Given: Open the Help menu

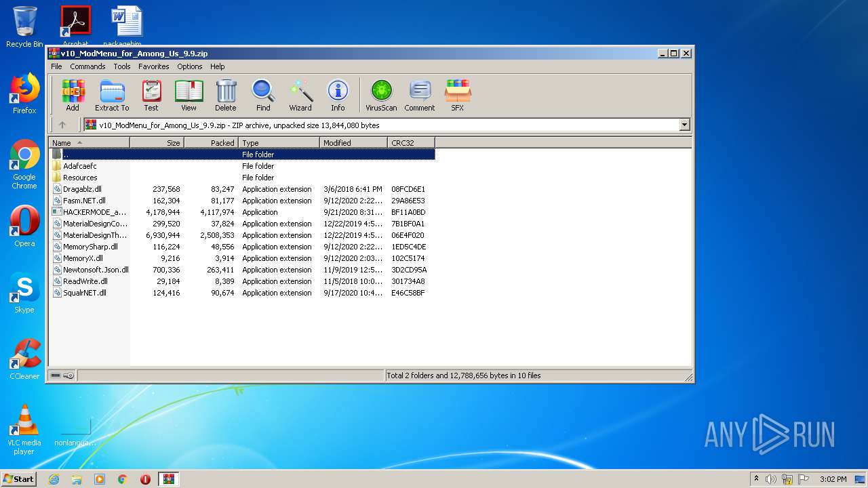Looking at the screenshot, I should pos(217,66).
